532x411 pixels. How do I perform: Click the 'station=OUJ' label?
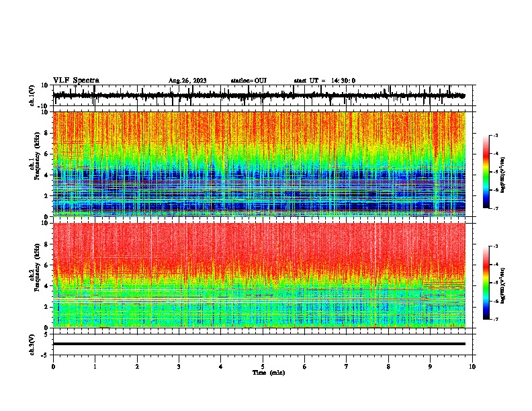tap(249, 81)
